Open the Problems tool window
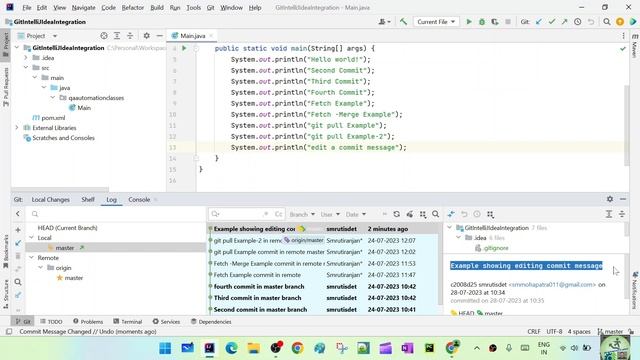 (88, 322)
